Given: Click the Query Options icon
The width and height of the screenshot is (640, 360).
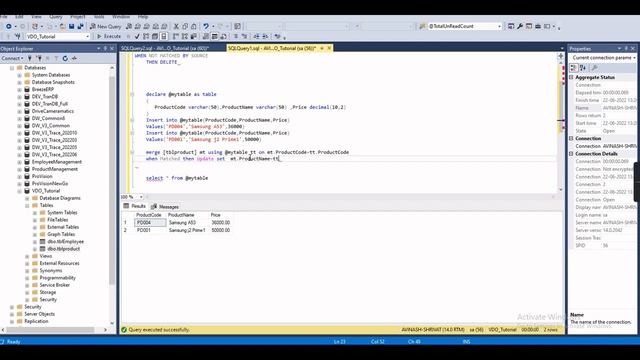Looking at the screenshot, I should pyautogui.click(x=155, y=36).
